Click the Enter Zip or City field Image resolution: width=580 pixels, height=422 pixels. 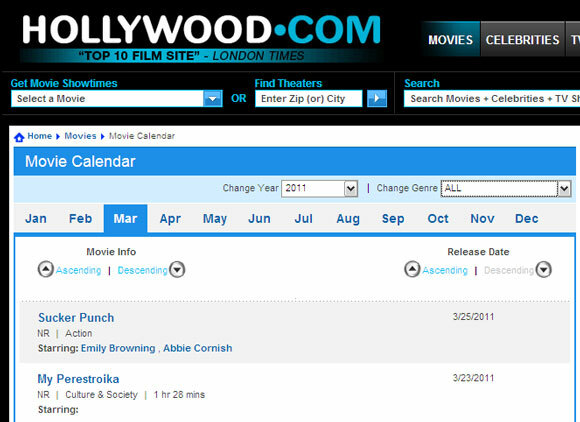(x=308, y=99)
